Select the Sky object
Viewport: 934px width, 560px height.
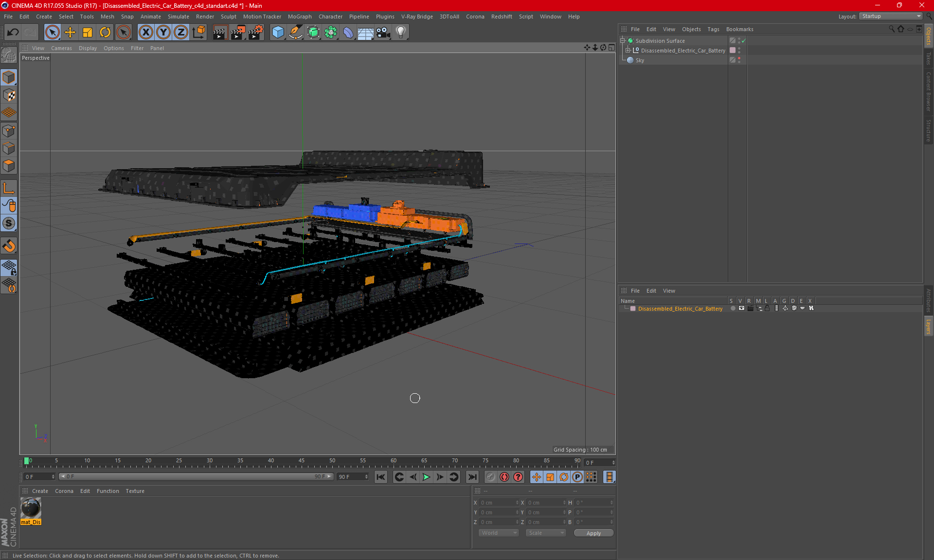click(640, 60)
